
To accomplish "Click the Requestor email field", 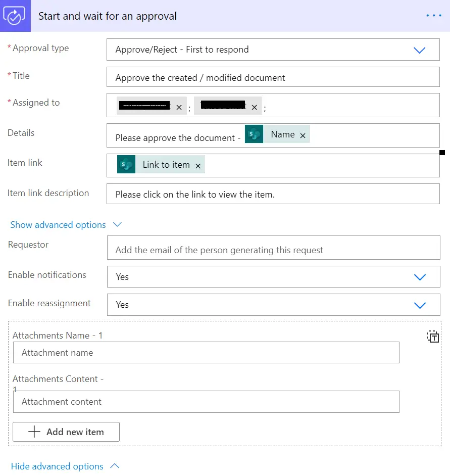I will [273, 250].
